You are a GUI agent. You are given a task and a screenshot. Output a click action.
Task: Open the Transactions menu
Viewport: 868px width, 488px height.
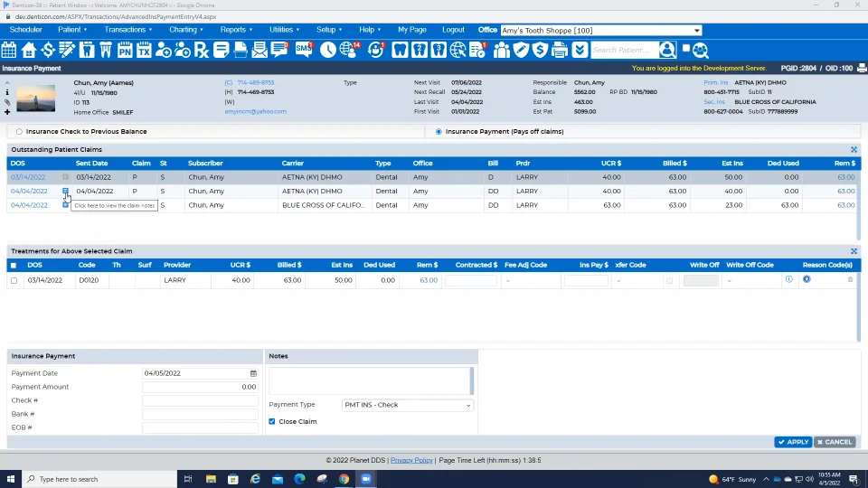click(x=127, y=29)
